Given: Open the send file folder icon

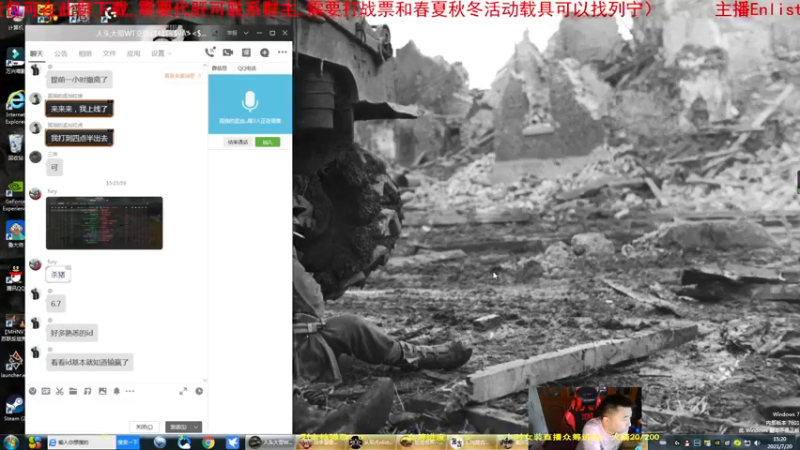Looking at the screenshot, I should (73, 391).
